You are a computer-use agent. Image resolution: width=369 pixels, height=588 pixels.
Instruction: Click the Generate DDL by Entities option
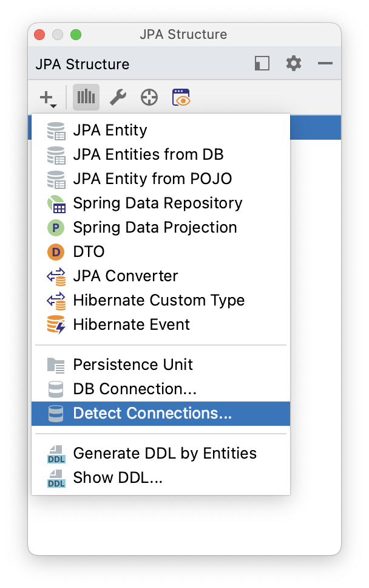[x=164, y=453]
